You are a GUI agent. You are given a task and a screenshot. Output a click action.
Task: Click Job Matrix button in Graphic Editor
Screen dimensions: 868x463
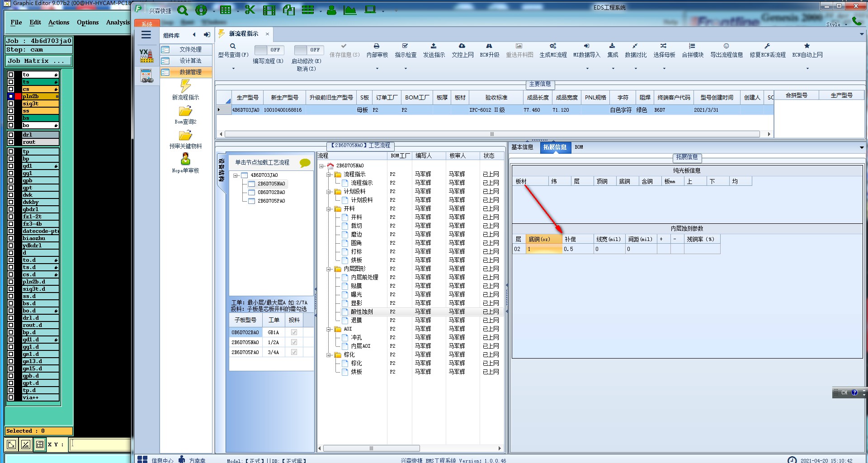38,61
